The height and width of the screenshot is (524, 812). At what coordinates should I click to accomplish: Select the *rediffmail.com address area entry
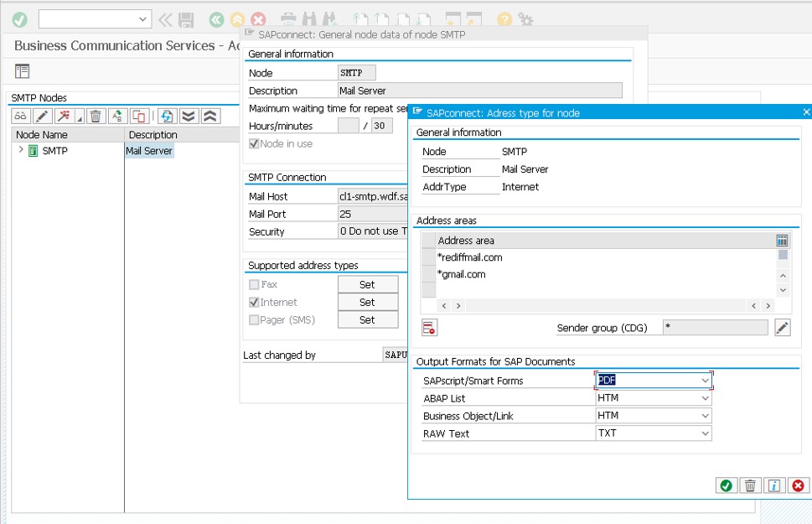tap(470, 257)
